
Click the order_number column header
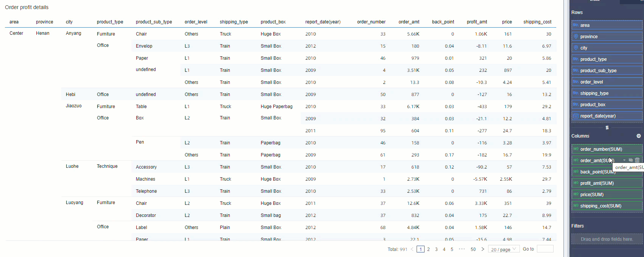point(371,22)
